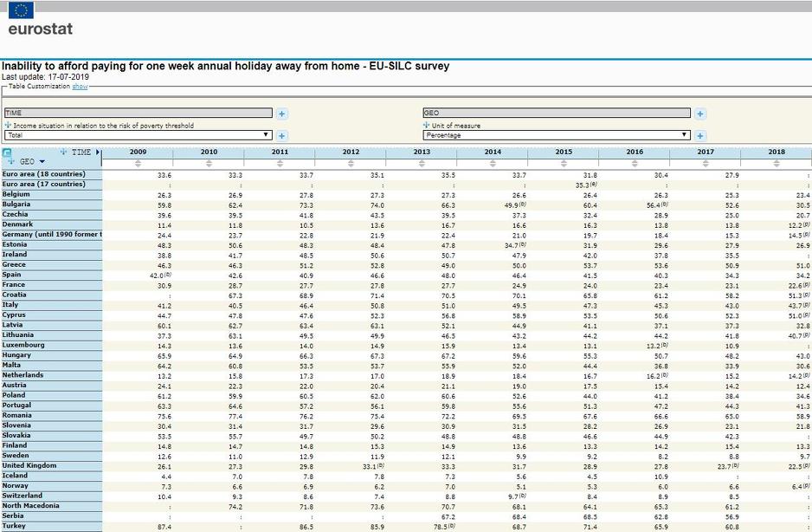Click the TIME dimension field box

(x=138, y=113)
